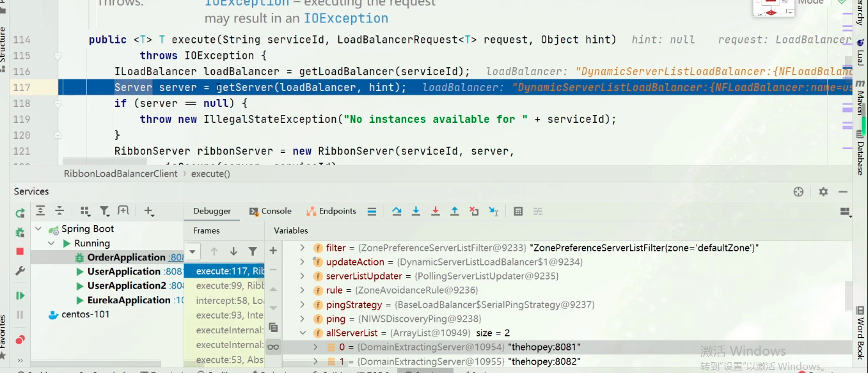
Task: Expand the updateAction variable node
Action: (303, 262)
